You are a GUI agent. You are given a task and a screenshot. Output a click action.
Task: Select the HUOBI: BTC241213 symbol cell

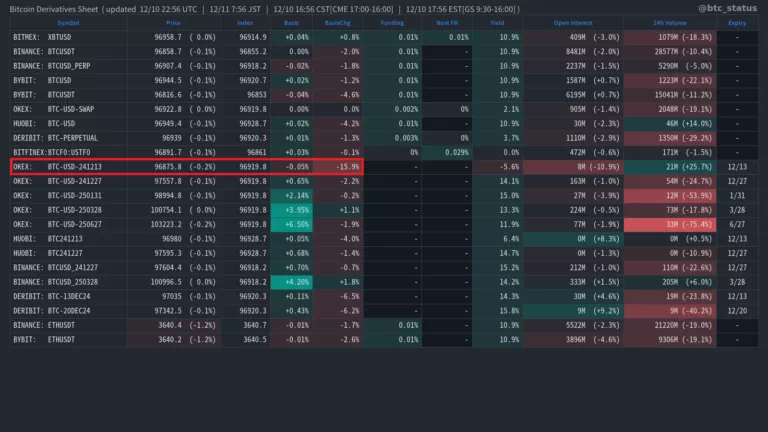[x=68, y=239]
